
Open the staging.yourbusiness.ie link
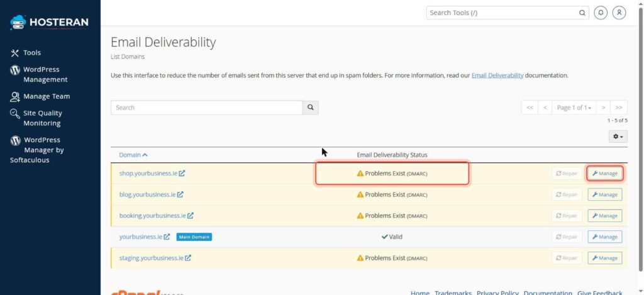[151, 258]
